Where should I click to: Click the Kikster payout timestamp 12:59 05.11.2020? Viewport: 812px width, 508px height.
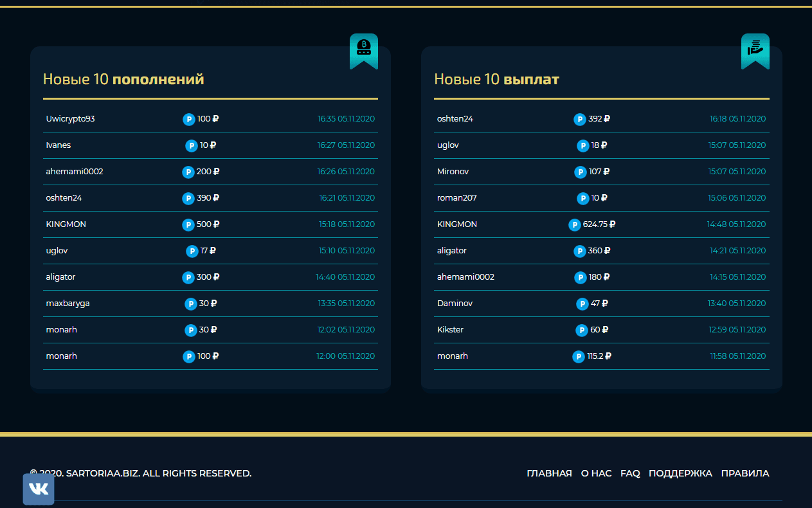click(737, 330)
